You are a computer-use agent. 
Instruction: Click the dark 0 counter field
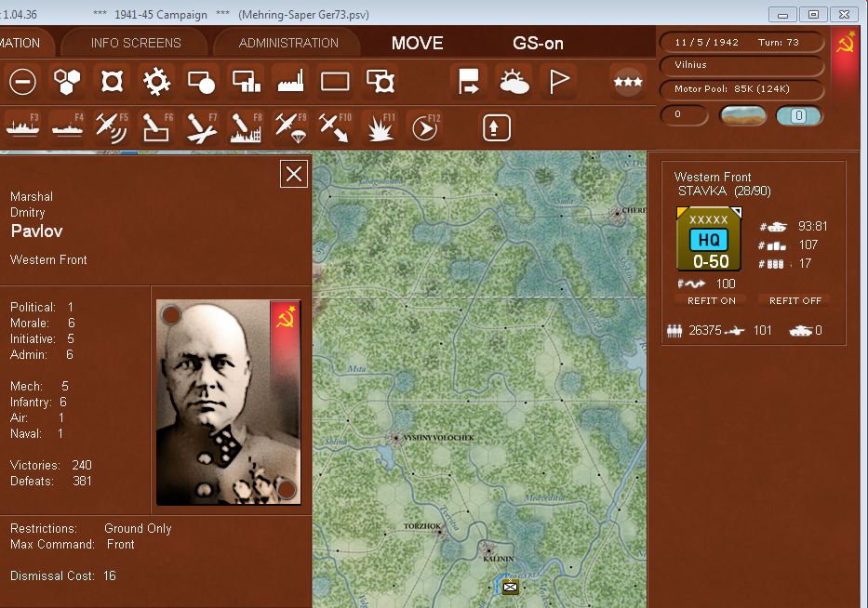click(x=684, y=115)
